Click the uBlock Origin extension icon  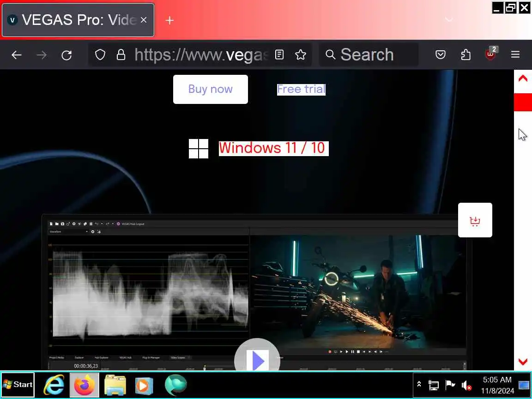pos(490,54)
